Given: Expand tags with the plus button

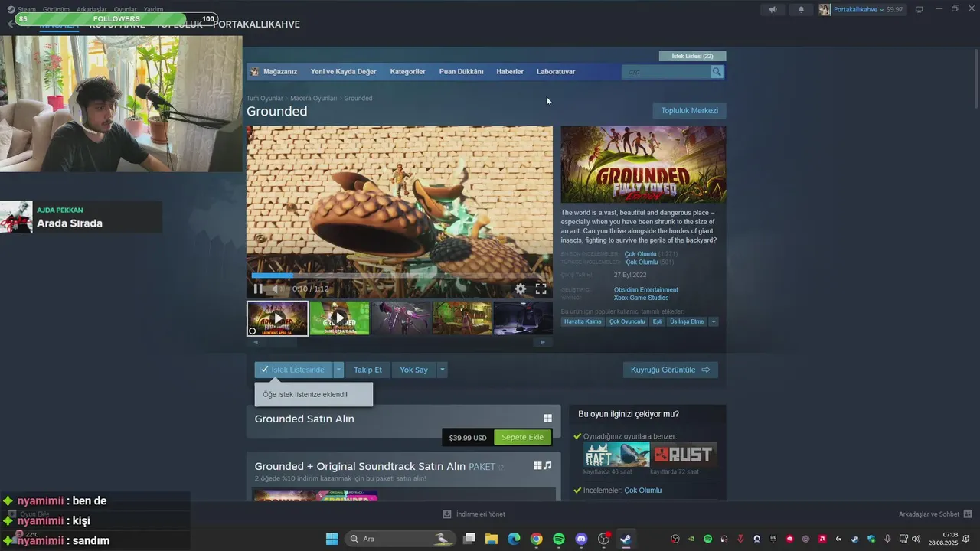Looking at the screenshot, I should coord(714,322).
